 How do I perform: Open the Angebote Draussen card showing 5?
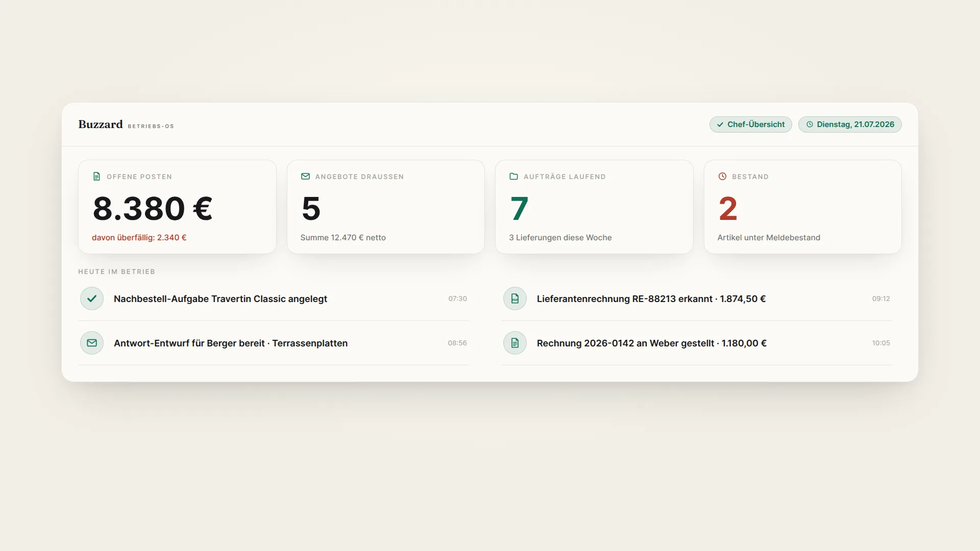(386, 207)
